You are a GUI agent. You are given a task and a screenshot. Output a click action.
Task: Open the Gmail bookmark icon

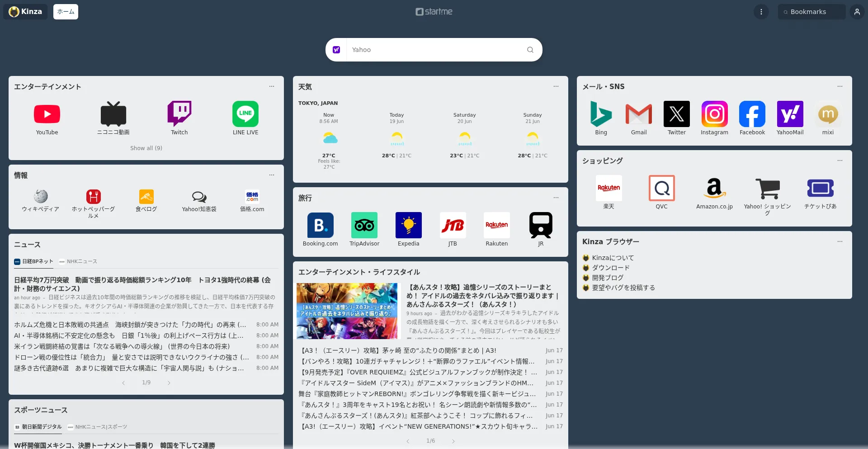coord(639,114)
